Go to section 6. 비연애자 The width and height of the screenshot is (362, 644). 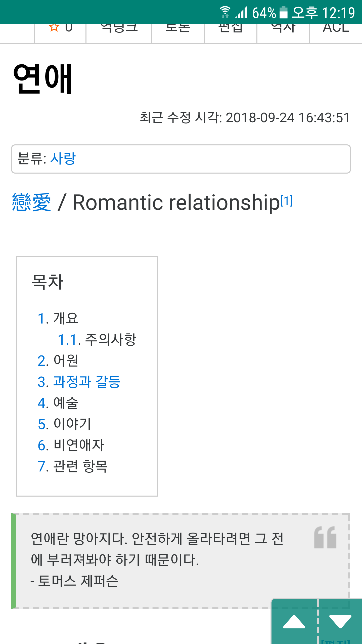(x=71, y=445)
